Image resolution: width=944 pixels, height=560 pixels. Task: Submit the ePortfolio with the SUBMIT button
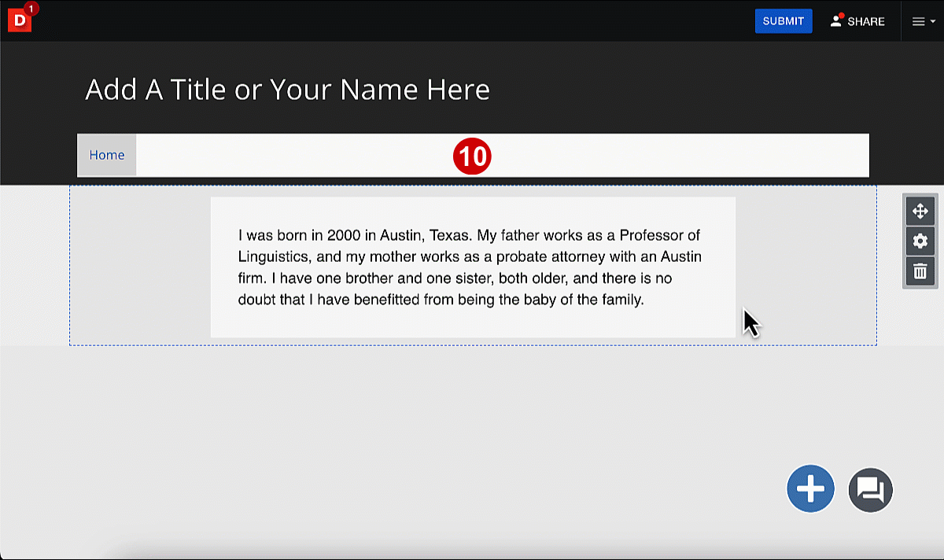point(784,21)
